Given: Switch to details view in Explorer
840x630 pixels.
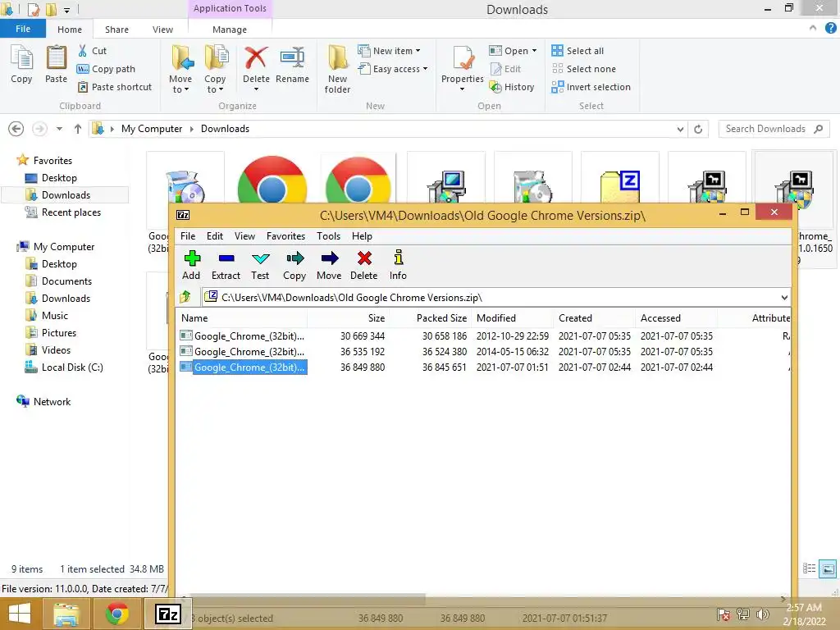Looking at the screenshot, I should [x=810, y=568].
